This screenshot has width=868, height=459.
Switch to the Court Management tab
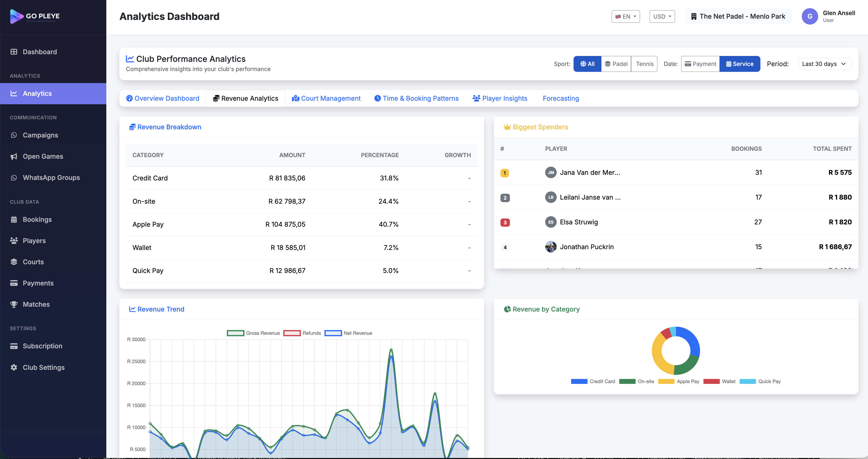[x=326, y=98]
